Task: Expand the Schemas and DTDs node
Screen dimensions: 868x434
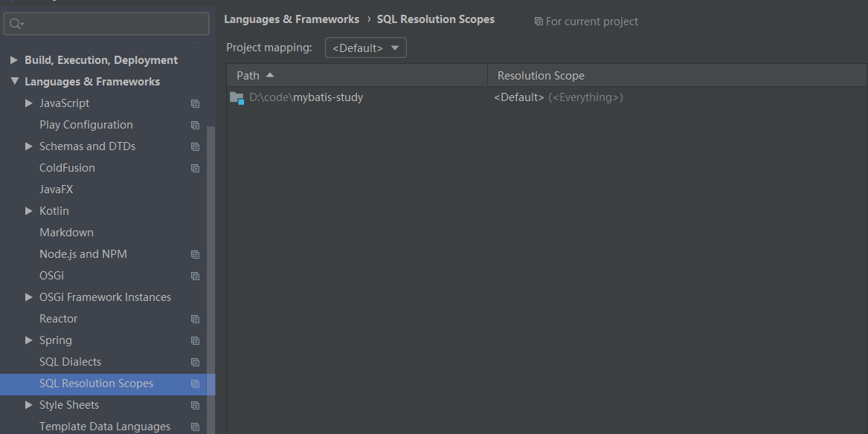Action: pyautogui.click(x=29, y=146)
